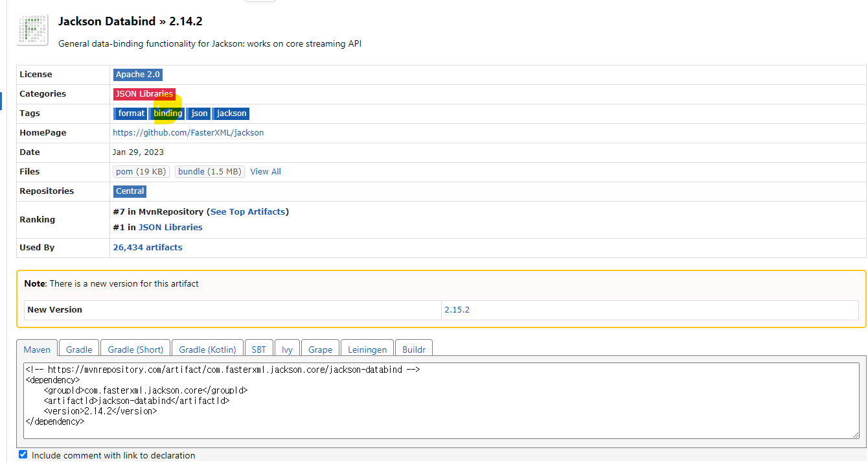Download the pom (19 KB) file

141,172
